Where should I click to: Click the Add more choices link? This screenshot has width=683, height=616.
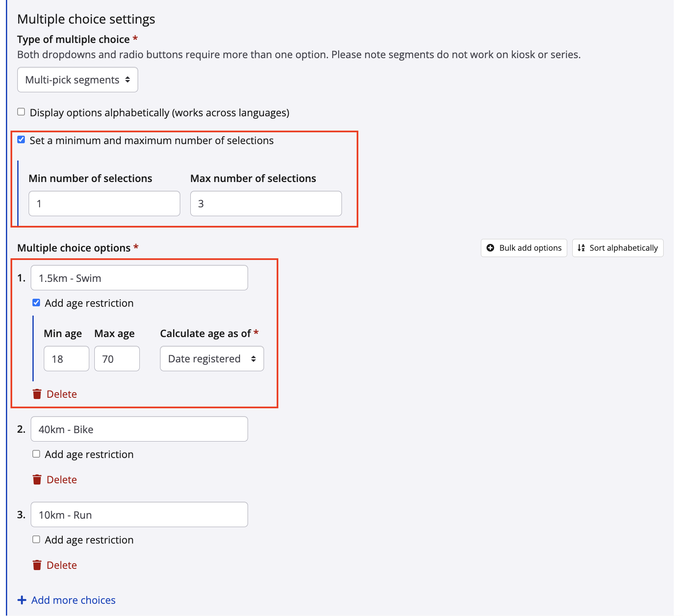[73, 600]
